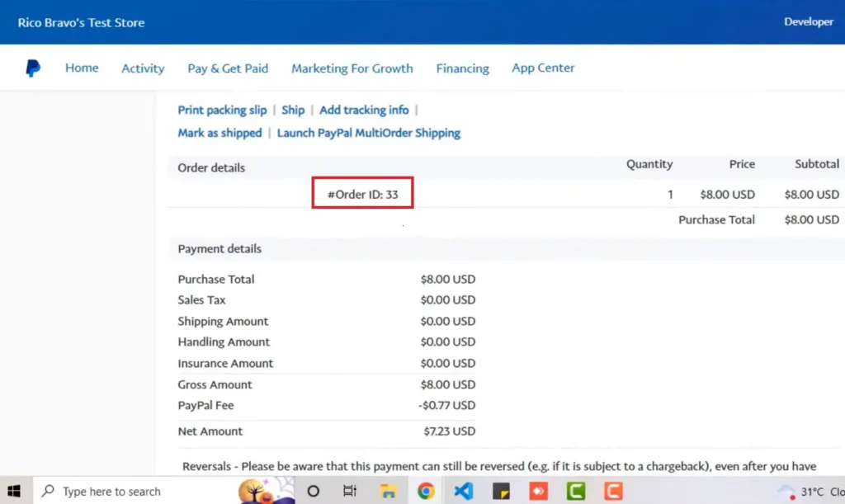Open PayPal home via the PayPal logo
This screenshot has height=504, width=845.
(33, 68)
